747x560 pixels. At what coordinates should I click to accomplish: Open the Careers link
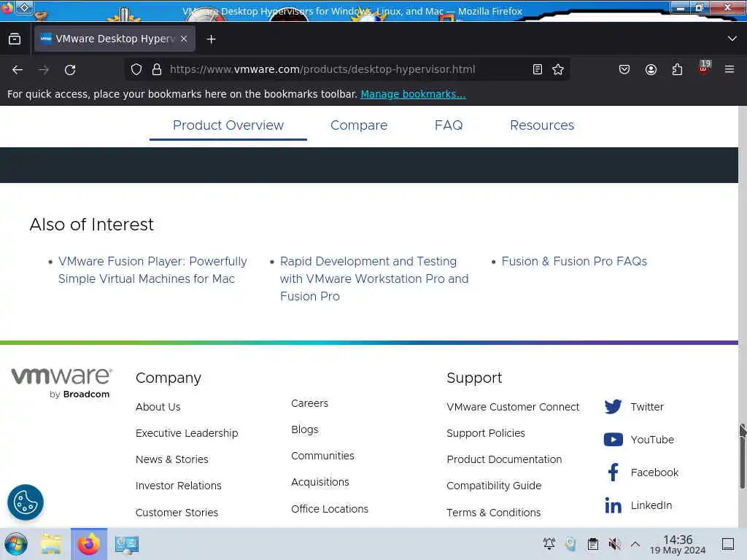pyautogui.click(x=309, y=403)
